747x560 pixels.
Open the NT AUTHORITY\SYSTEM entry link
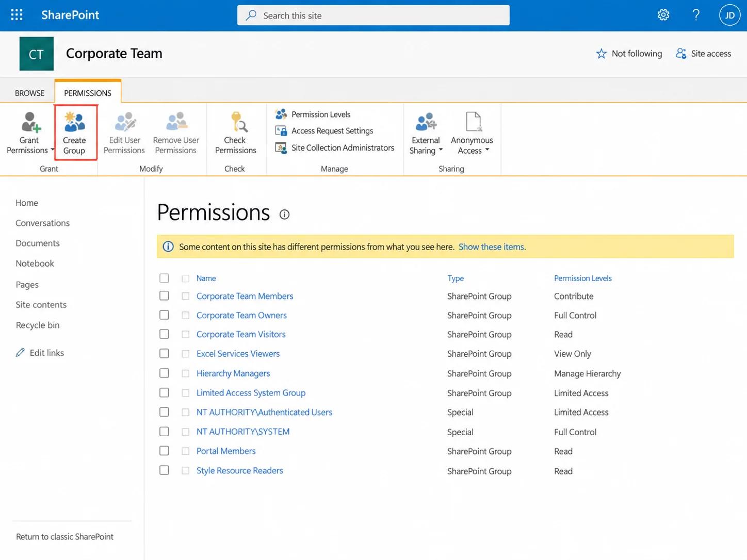pyautogui.click(x=243, y=432)
